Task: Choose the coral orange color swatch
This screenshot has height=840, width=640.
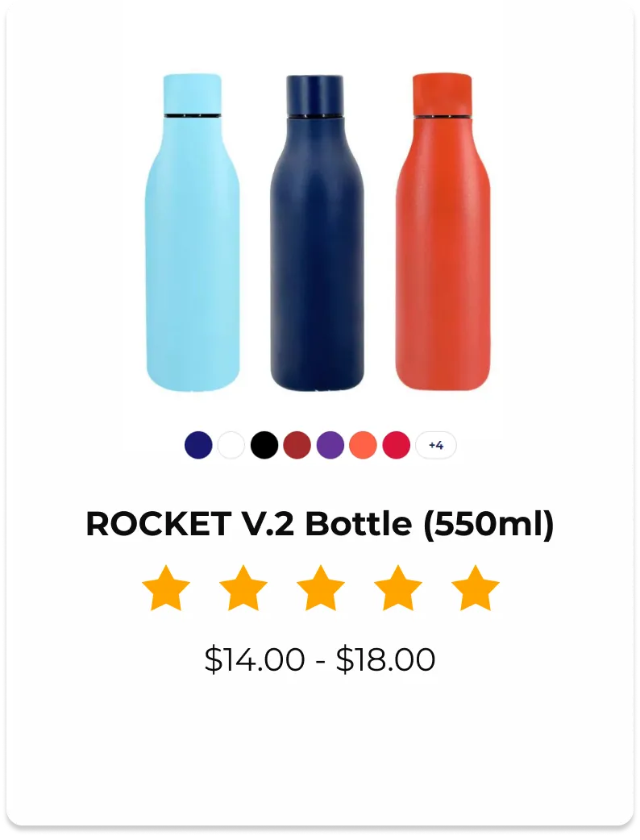Action: [363, 445]
